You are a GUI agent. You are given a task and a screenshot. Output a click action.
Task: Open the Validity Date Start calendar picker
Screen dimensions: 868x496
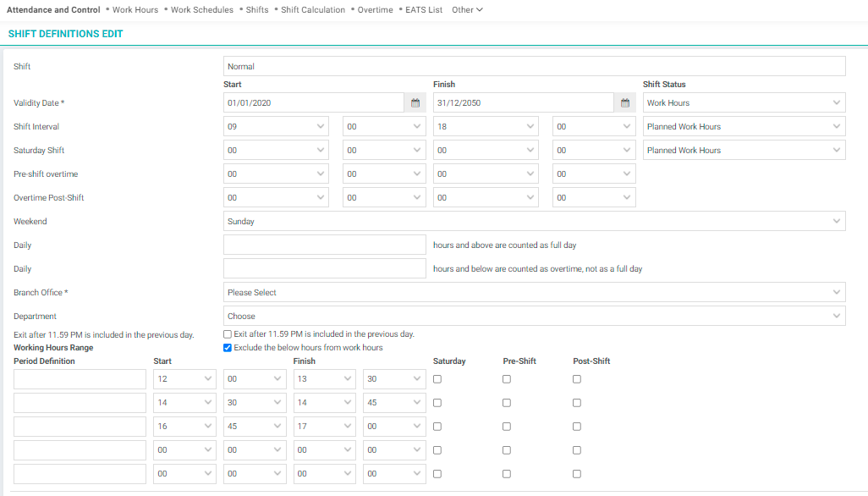(415, 103)
